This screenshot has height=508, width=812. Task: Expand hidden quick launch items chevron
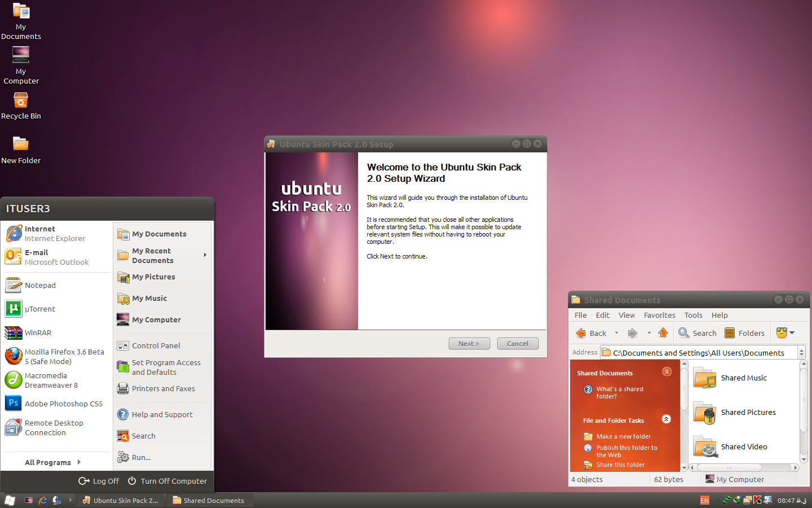click(x=70, y=500)
